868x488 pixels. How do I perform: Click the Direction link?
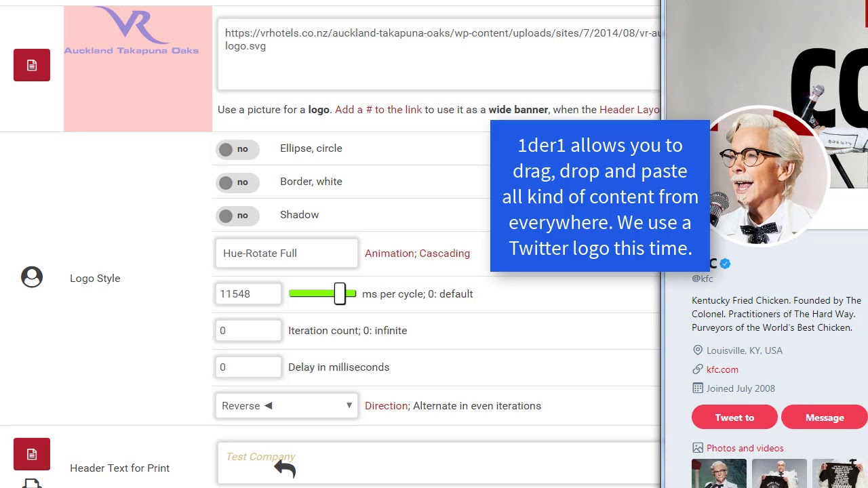coord(386,406)
